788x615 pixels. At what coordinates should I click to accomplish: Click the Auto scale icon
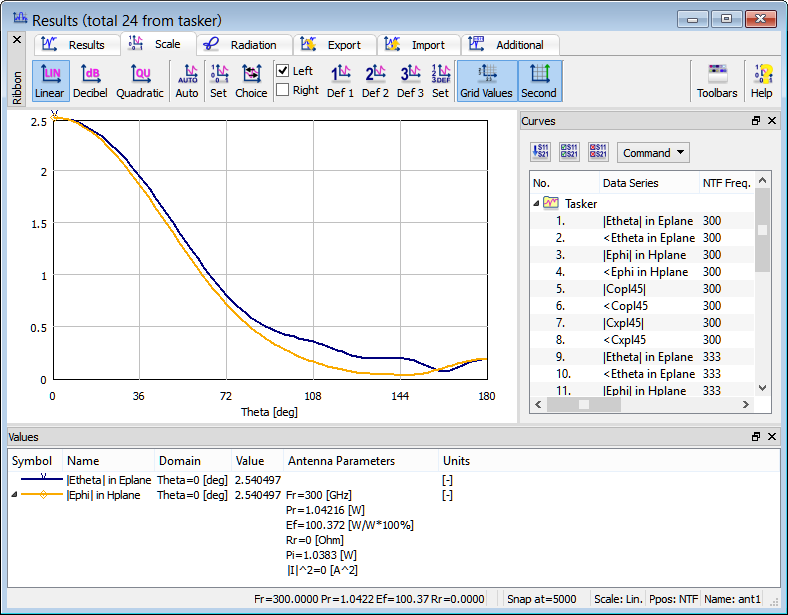click(187, 81)
